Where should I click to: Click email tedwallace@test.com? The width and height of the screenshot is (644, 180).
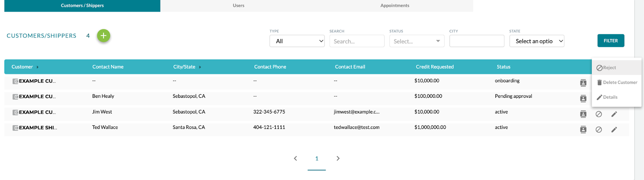pyautogui.click(x=357, y=127)
